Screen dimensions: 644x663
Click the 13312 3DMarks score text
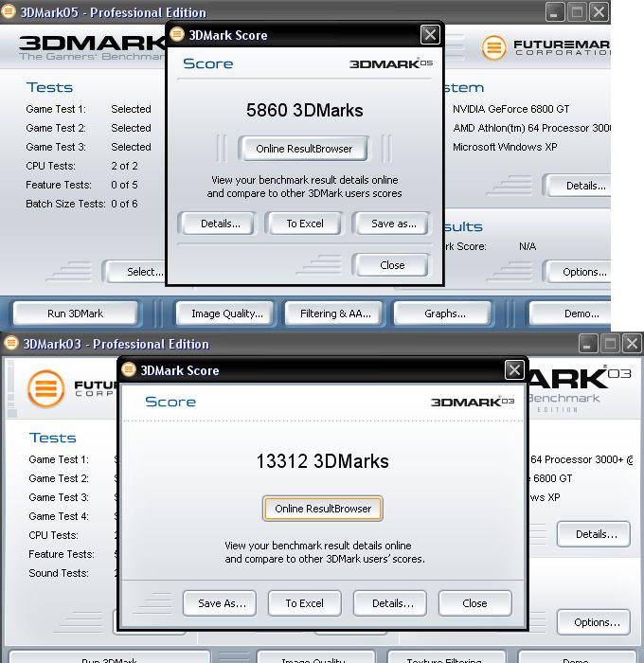point(322,461)
